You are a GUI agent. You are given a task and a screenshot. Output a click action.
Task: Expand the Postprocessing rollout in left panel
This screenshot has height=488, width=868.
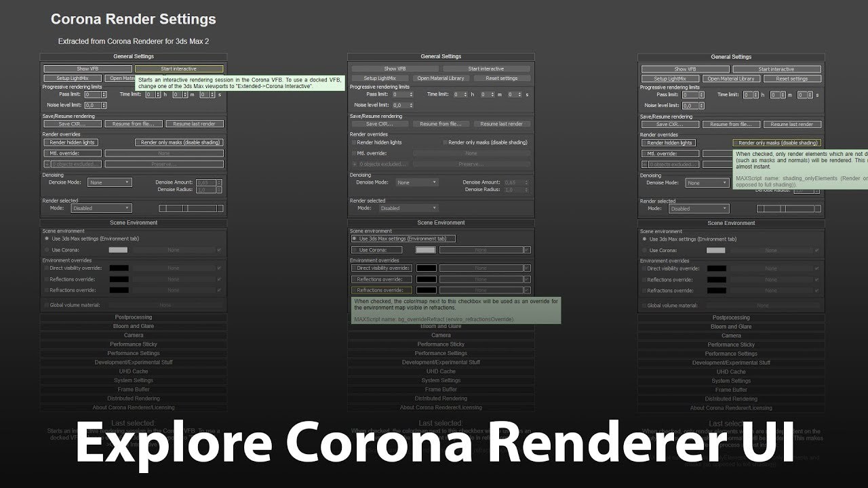[133, 317]
